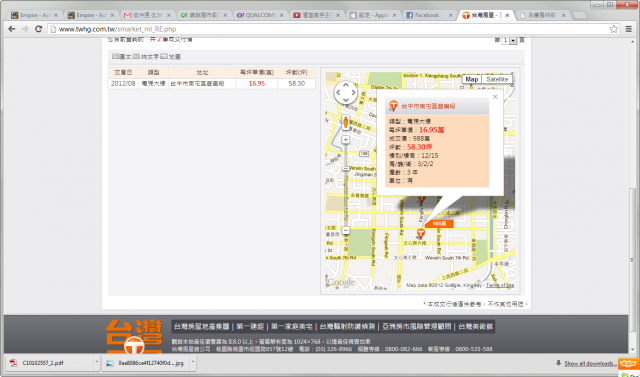Screen dimensions: 640x377
Task: Switch to the second Empire tab
Action: 91,15
